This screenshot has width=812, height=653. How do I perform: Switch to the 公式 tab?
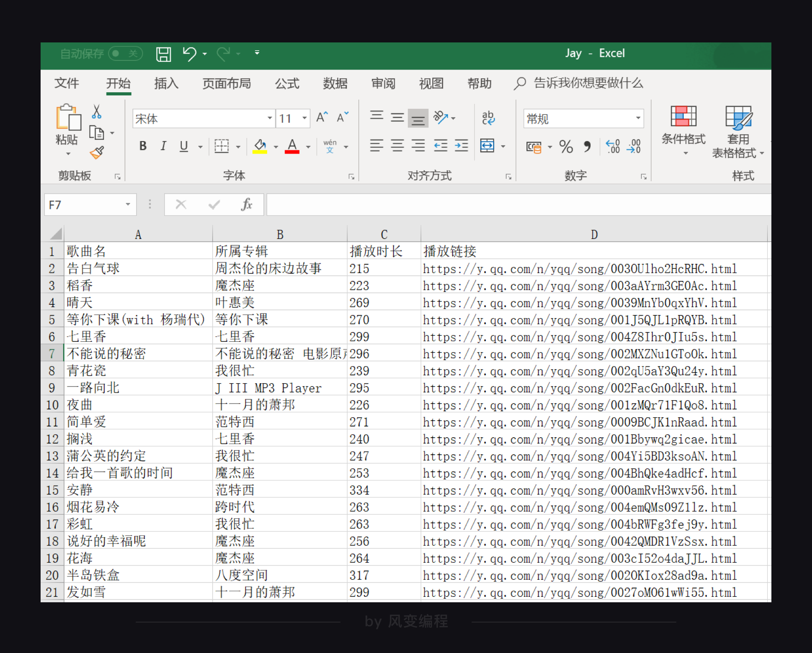[287, 83]
